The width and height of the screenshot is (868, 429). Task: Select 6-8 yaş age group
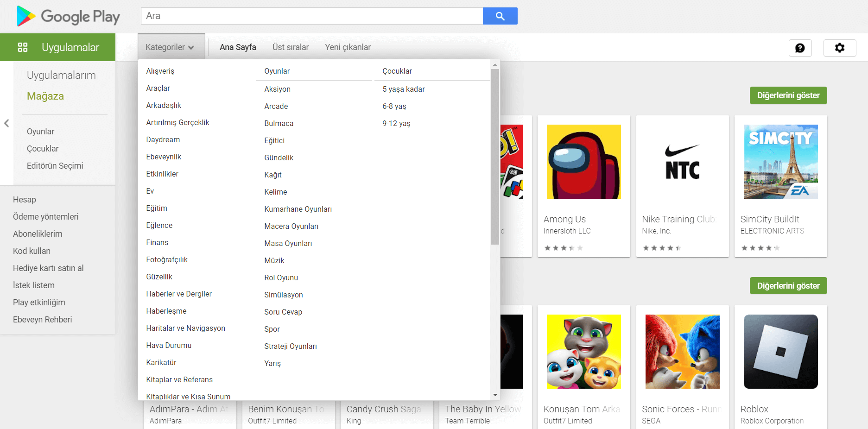point(394,106)
